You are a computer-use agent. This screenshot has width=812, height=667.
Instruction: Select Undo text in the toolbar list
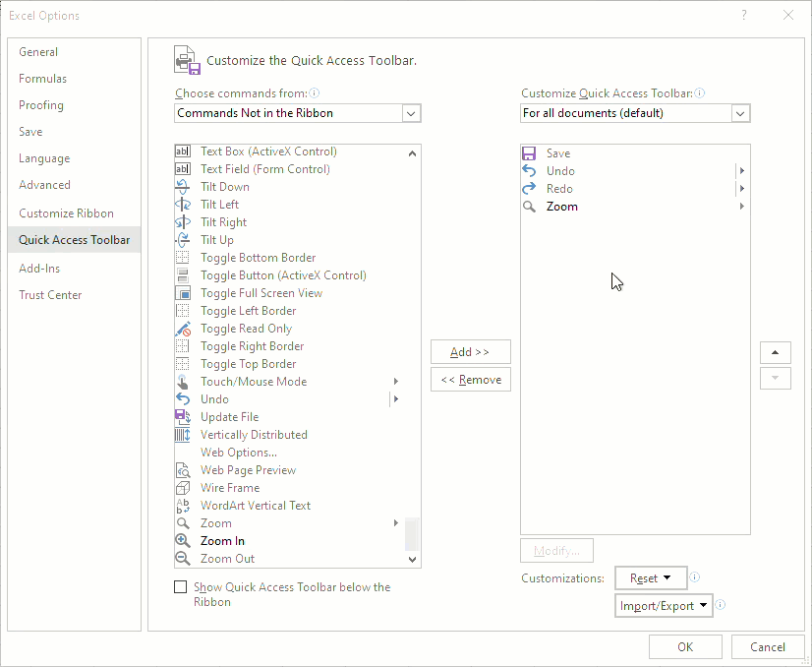[x=560, y=171]
